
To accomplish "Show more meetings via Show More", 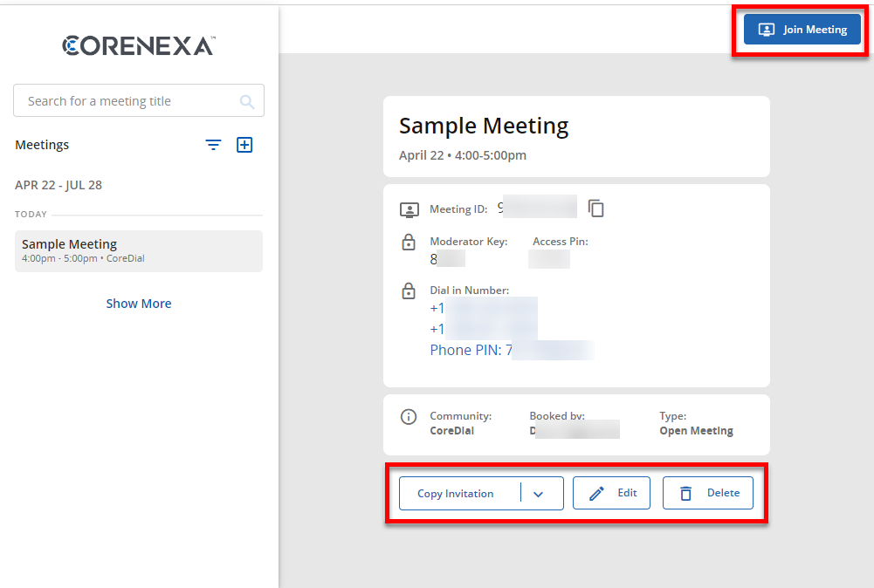I will click(138, 303).
